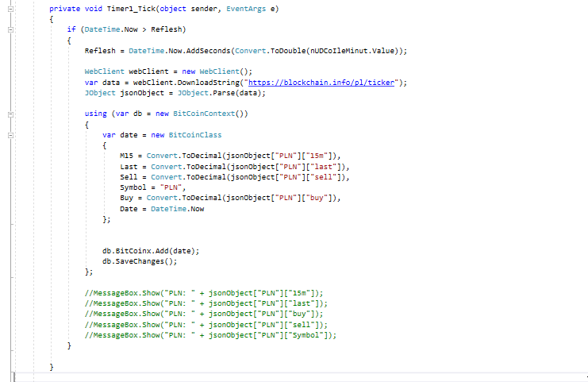Click the commented MessageBox line for "Symbol"

pos(210,335)
